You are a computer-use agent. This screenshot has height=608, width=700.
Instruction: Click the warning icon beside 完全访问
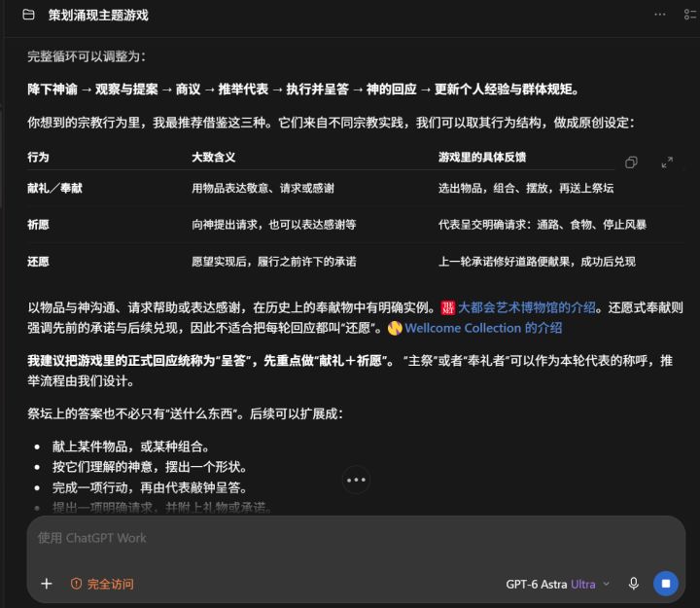click(77, 584)
